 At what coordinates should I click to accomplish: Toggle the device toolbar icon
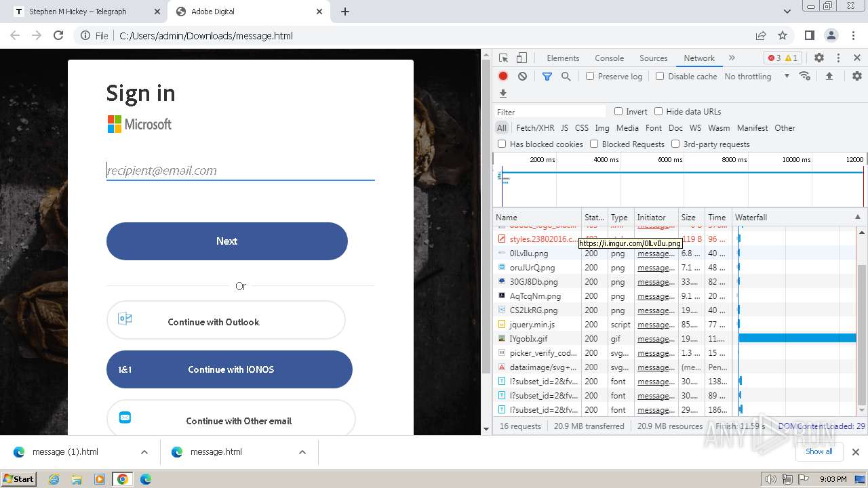521,58
